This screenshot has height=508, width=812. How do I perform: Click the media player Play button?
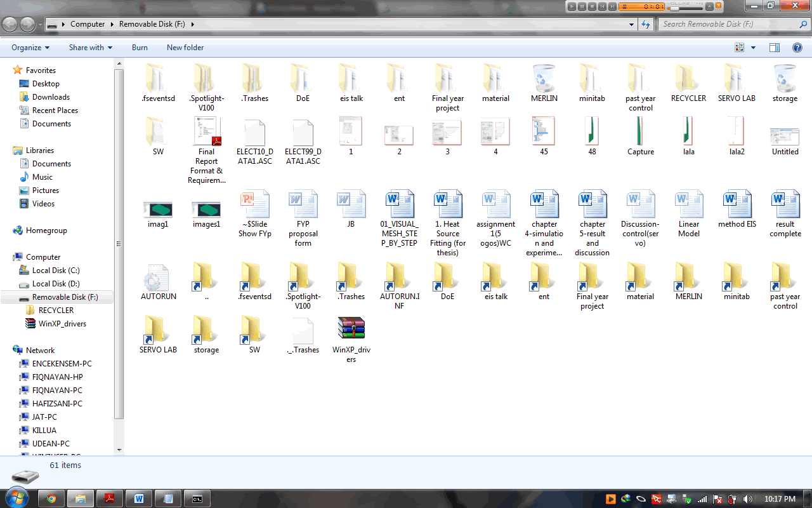pos(572,6)
